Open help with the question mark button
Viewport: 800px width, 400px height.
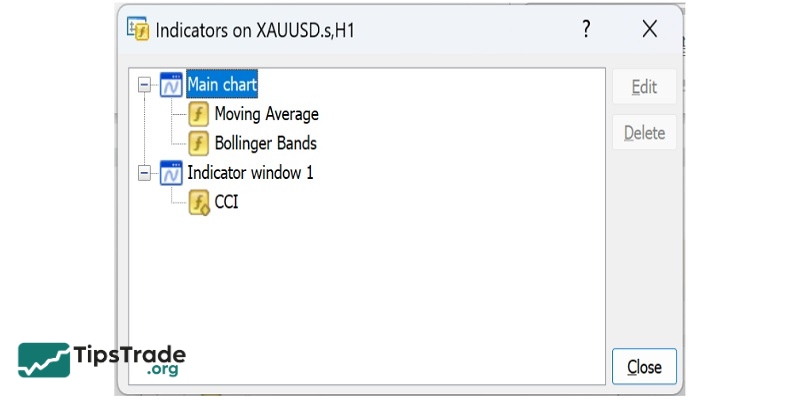(x=586, y=30)
